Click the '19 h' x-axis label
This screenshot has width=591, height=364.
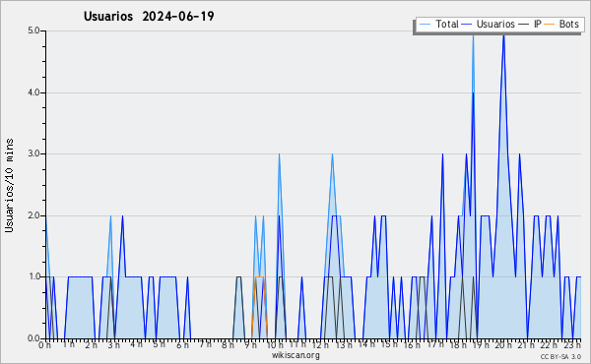tap(482, 345)
